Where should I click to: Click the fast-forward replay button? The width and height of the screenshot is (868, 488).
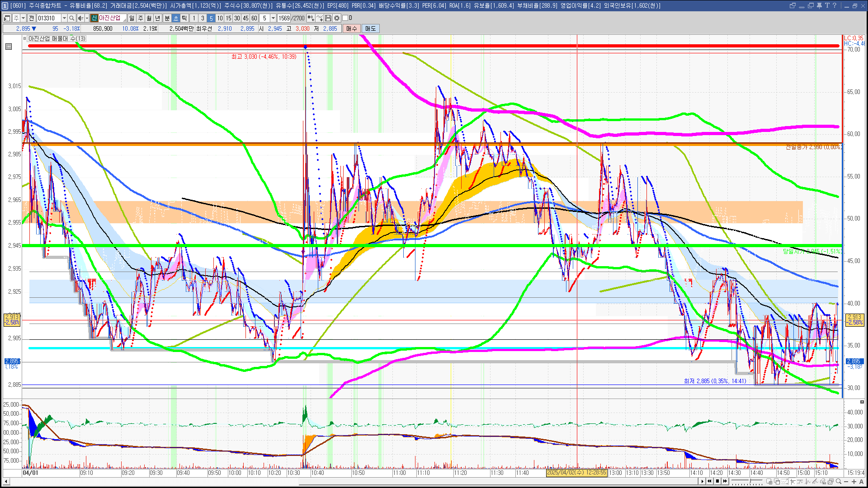coord(725,481)
